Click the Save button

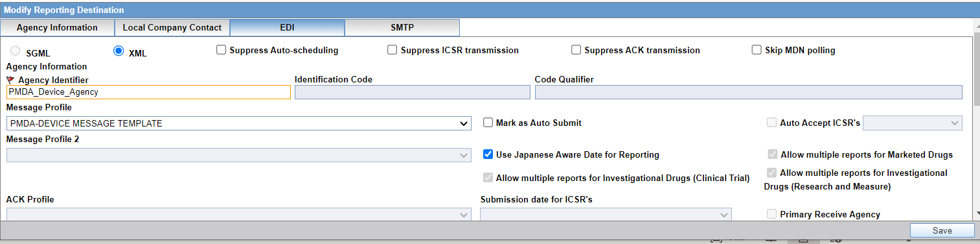tap(942, 230)
